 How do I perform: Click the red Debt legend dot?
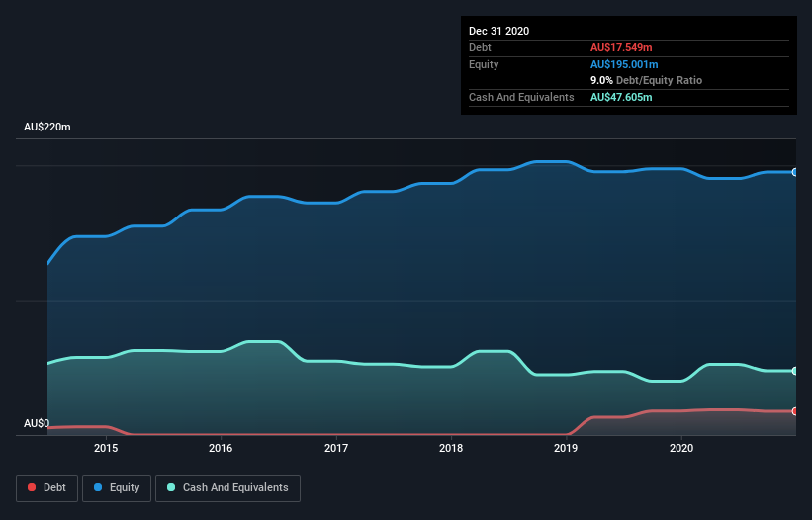click(x=32, y=487)
